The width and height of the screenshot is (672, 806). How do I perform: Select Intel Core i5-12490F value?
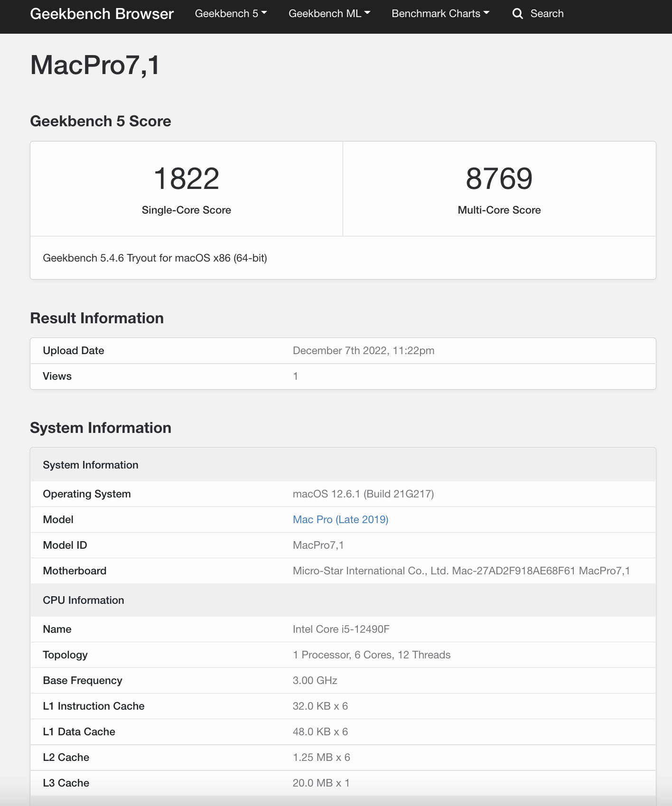click(x=341, y=629)
